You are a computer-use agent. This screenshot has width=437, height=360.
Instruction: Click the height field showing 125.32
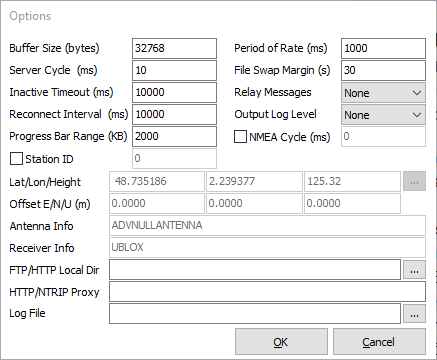(x=352, y=181)
